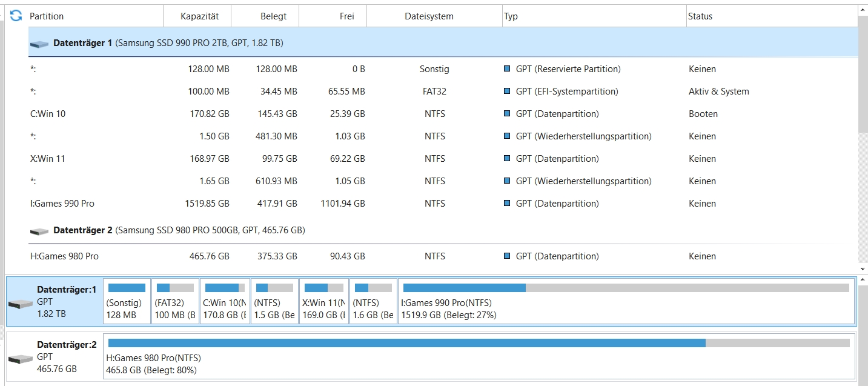Select I:Games 990 Pro row in list
The width and height of the screenshot is (868, 386).
click(443, 204)
